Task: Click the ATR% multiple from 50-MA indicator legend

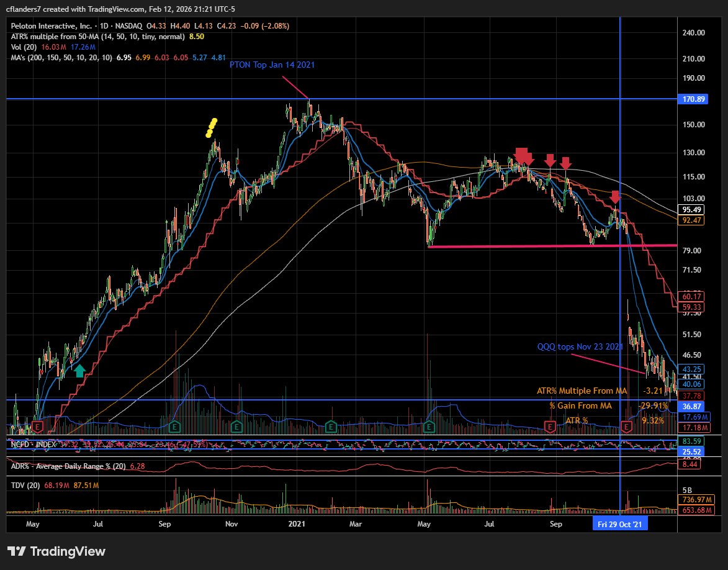Action: (x=98, y=36)
